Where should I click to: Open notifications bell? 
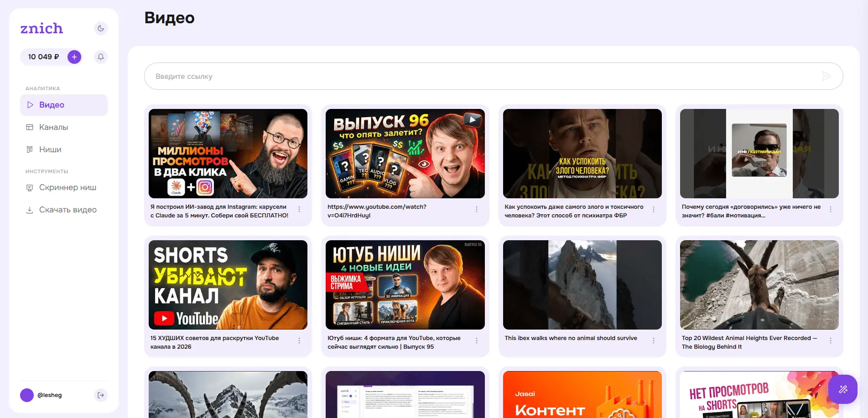click(x=101, y=57)
